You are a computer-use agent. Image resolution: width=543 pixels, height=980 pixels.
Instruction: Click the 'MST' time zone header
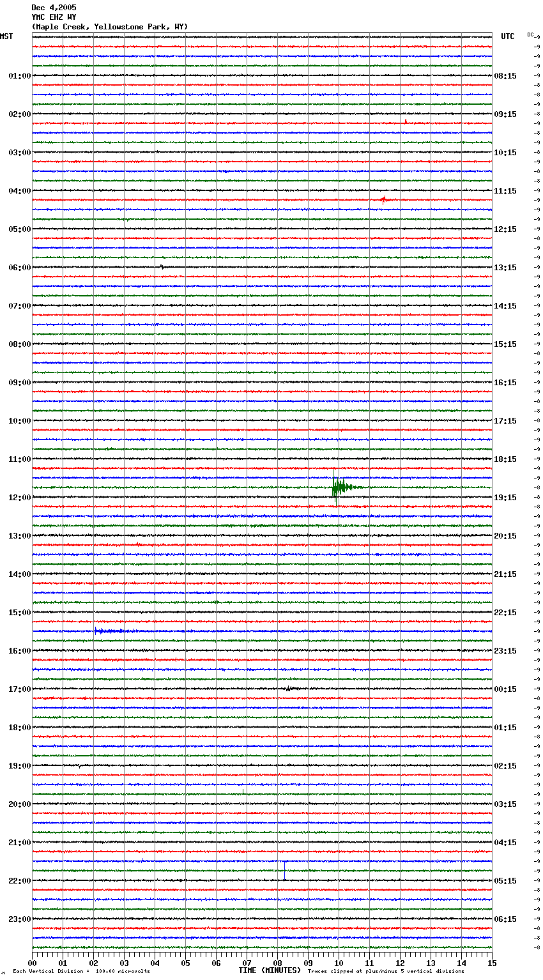(6, 36)
